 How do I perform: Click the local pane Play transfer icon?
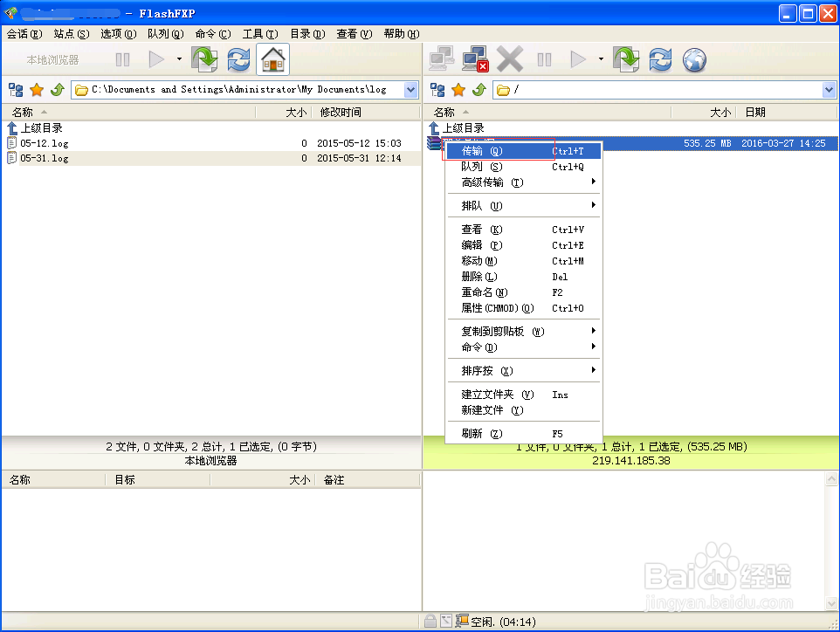pyautogui.click(x=156, y=59)
